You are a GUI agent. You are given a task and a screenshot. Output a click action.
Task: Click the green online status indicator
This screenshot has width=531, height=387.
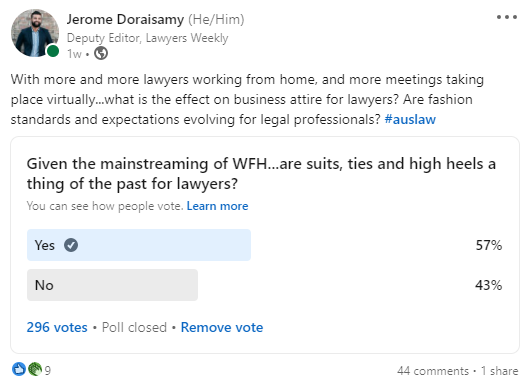coord(53,51)
